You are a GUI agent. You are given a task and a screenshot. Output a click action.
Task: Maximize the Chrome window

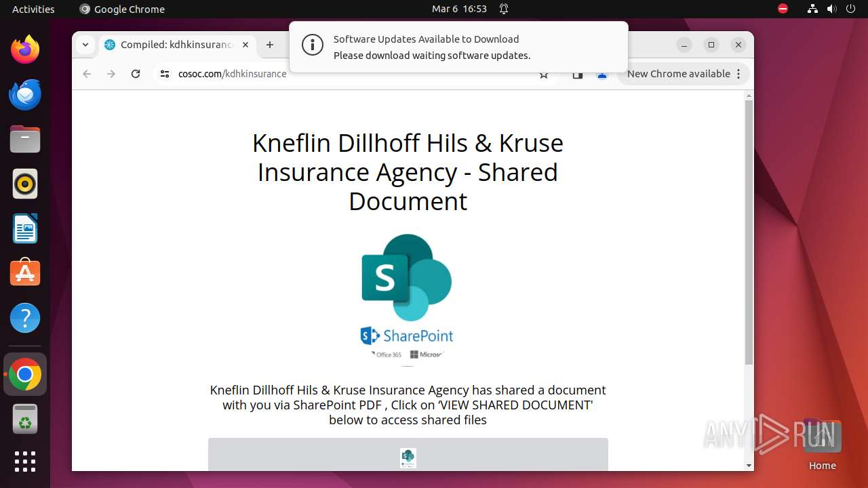point(711,45)
